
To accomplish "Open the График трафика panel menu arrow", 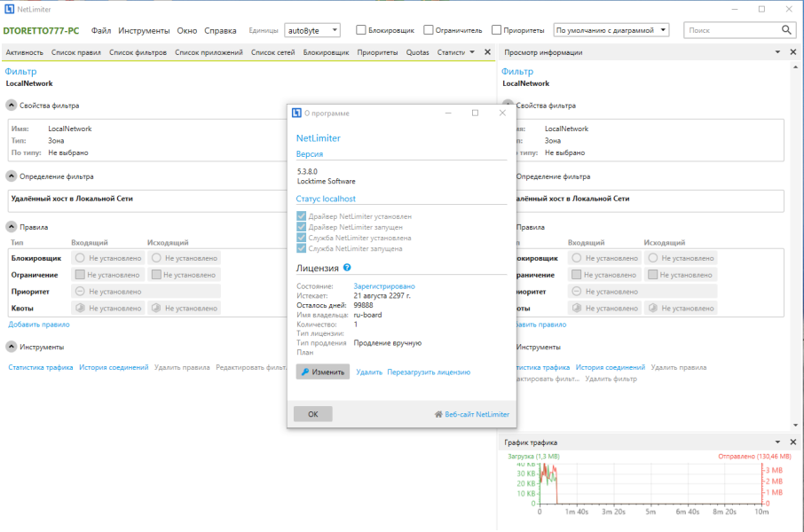I will pos(777,442).
